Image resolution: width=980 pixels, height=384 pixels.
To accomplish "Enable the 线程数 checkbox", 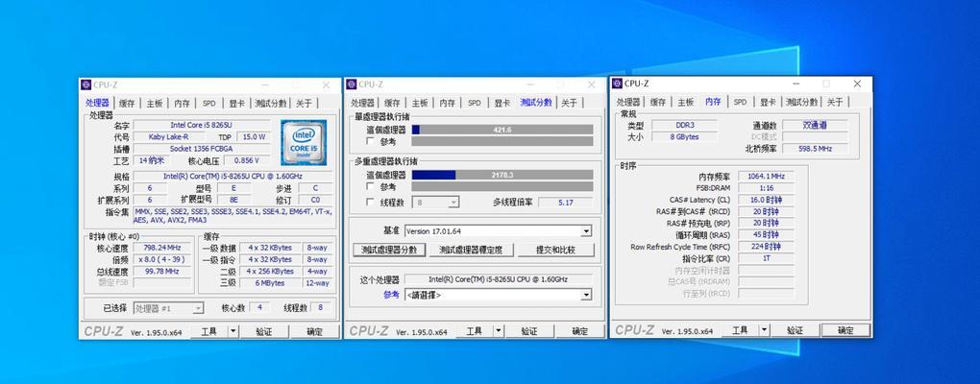I will point(370,203).
